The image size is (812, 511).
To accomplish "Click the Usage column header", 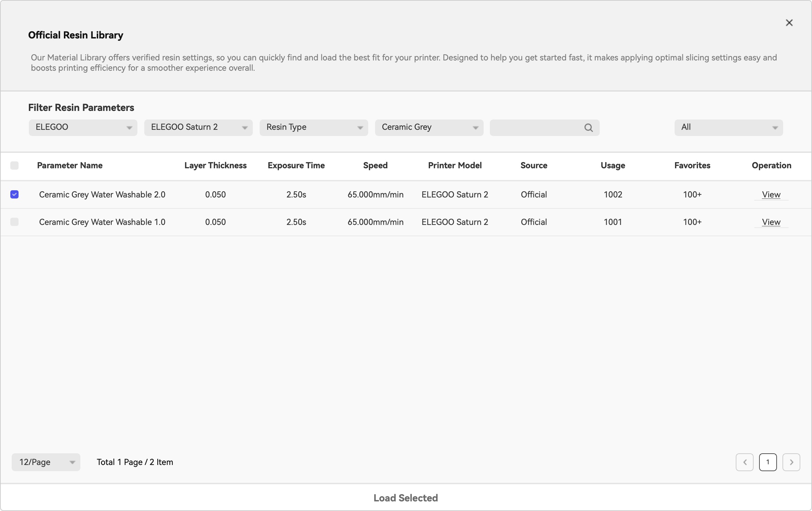I will point(613,166).
